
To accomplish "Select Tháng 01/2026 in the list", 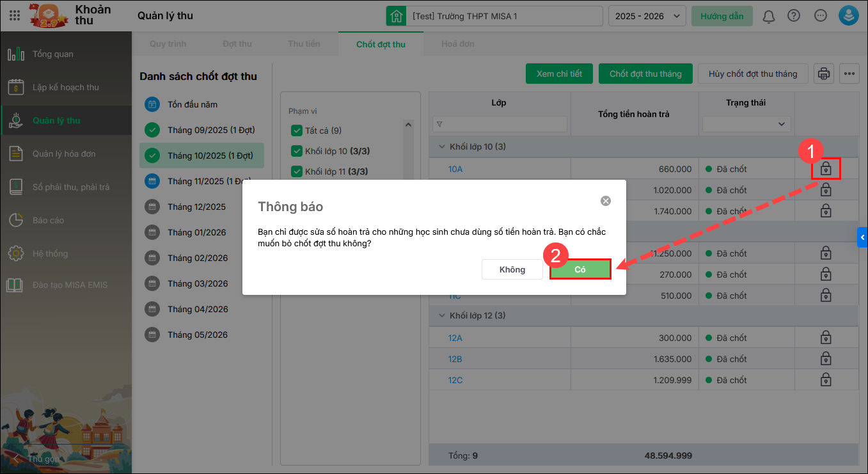I will 201,232.
